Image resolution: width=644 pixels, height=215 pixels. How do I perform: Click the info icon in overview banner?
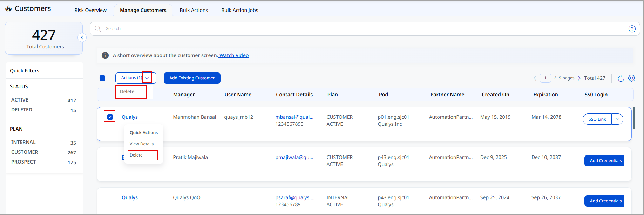click(x=105, y=55)
